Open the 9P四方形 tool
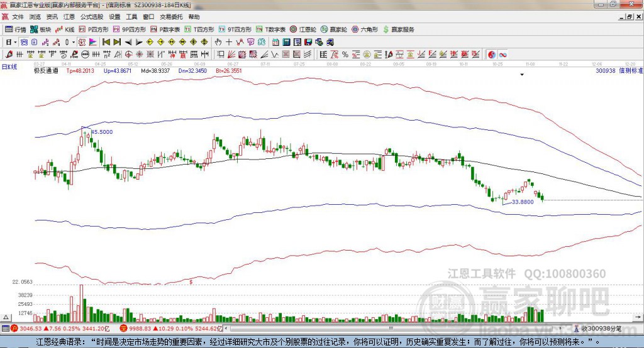Screen dimensions: 644x348 (130, 30)
